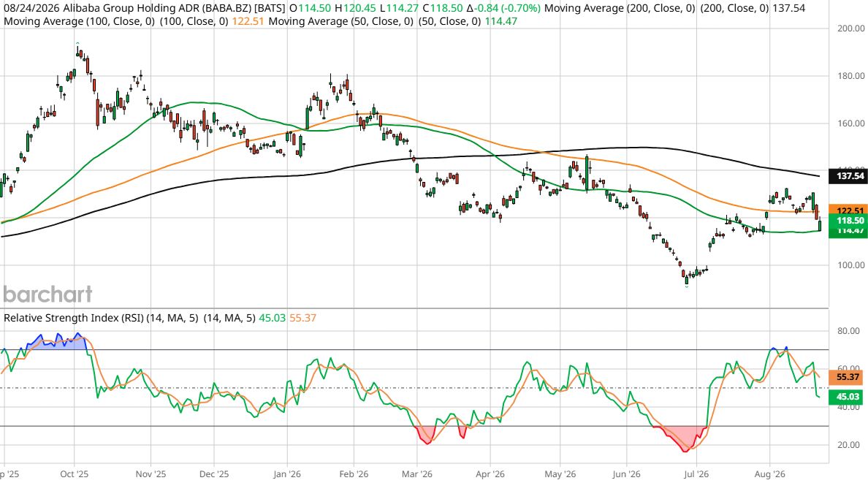The image size is (868, 483).
Task: Click the 100-day moving average value 122.51 in header
Action: 248,22
